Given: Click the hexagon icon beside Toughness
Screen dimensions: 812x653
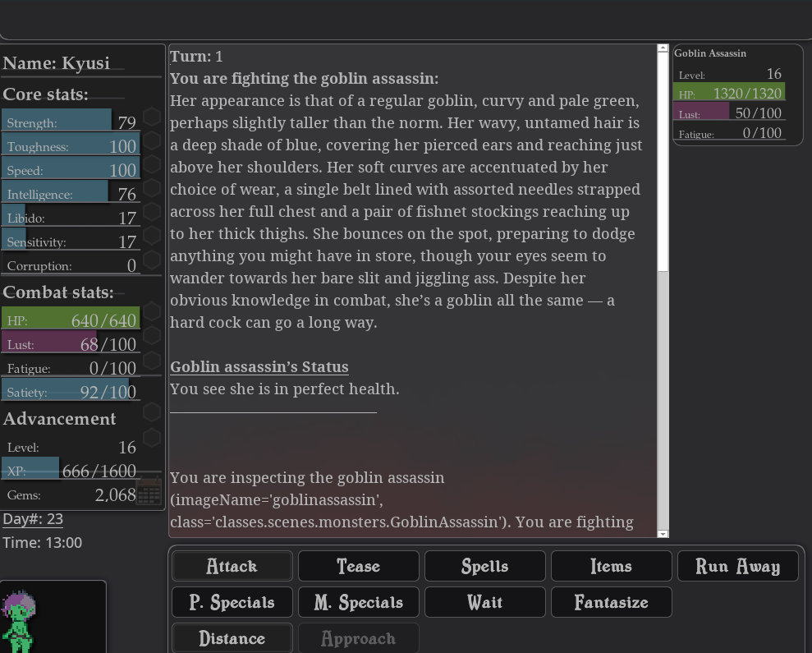Looking at the screenshot, I should tap(151, 140).
